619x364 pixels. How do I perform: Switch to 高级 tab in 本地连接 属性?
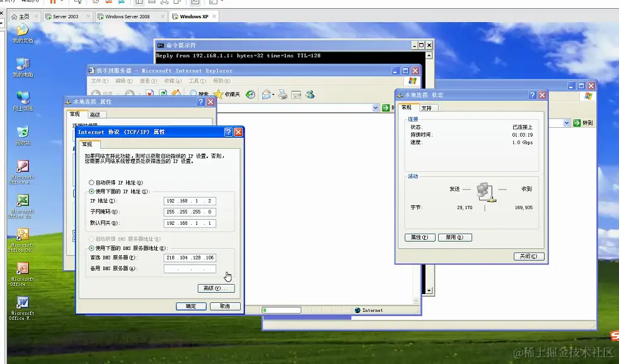pos(95,115)
